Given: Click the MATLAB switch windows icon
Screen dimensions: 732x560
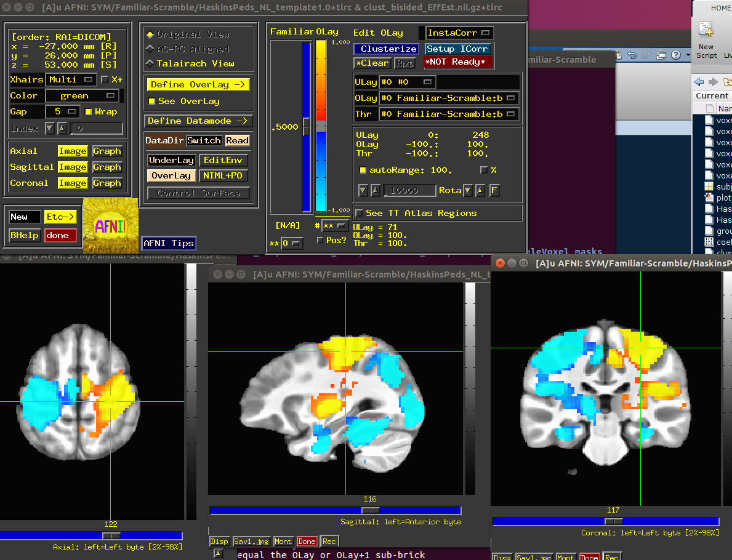Looking at the screenshot, I should [x=661, y=55].
